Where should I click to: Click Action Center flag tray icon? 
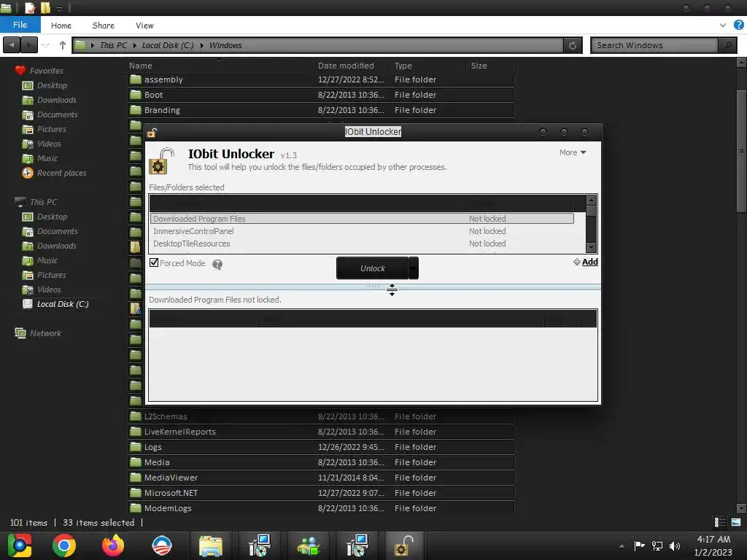coord(639,545)
